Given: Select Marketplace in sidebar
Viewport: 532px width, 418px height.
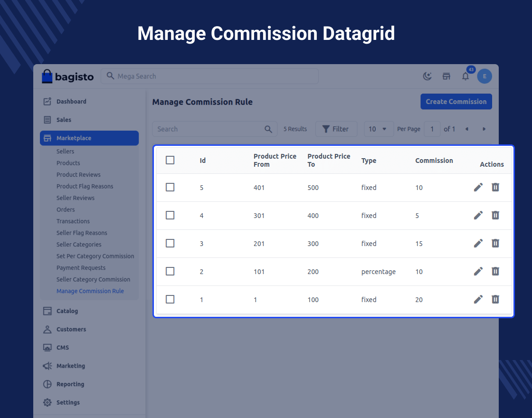Looking at the screenshot, I should point(89,138).
